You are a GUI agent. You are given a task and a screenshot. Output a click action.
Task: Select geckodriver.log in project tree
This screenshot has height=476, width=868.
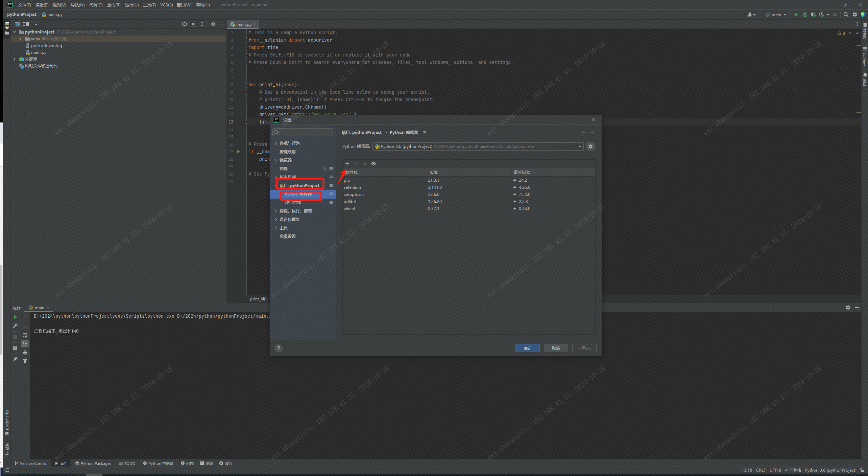(x=46, y=46)
